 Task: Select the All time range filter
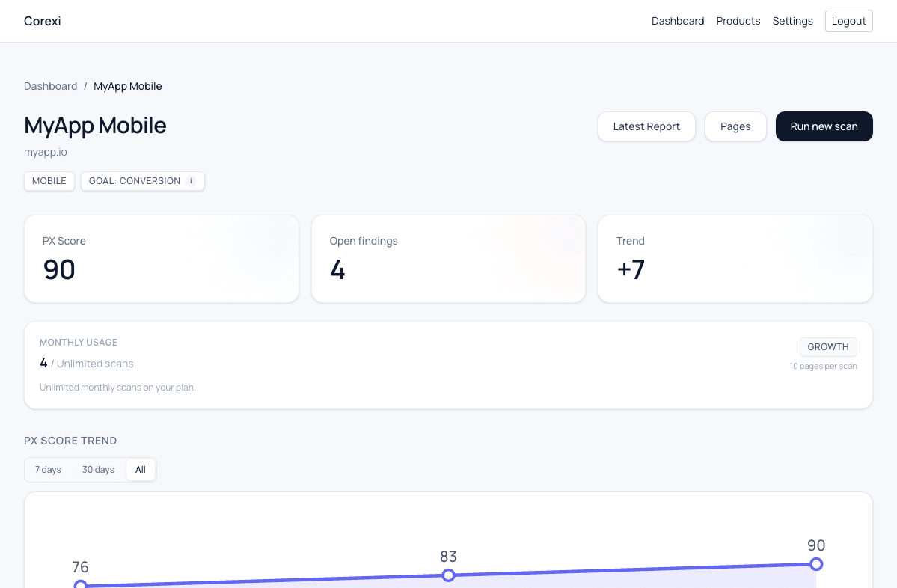(141, 469)
